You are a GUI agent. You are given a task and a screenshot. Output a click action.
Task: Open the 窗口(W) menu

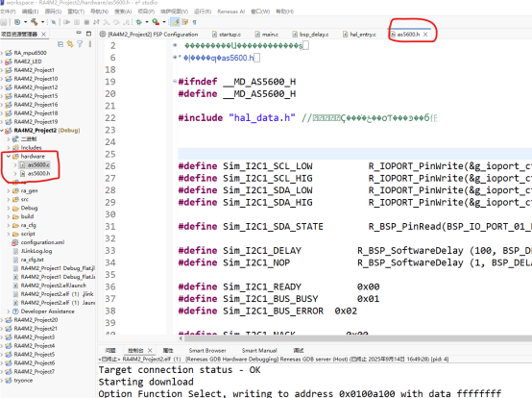point(260,12)
